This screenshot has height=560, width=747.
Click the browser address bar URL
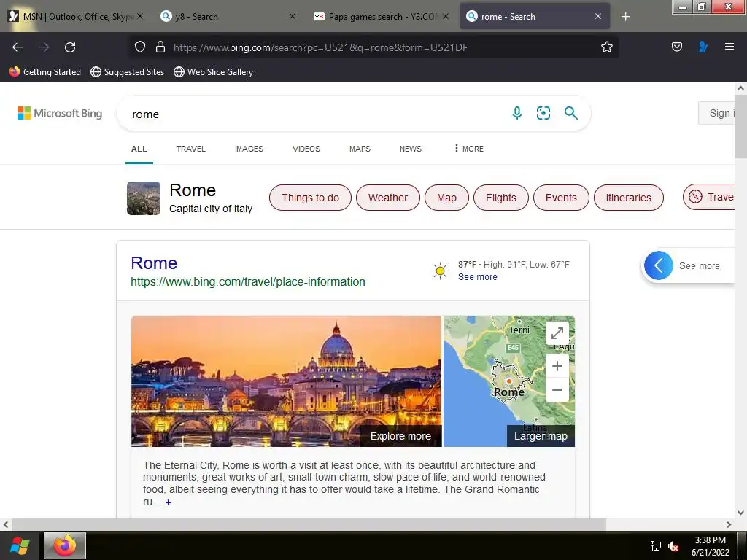320,47
